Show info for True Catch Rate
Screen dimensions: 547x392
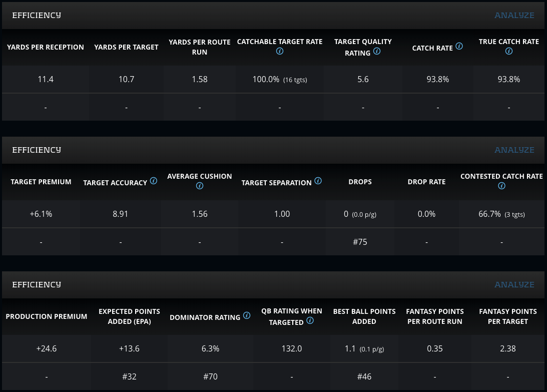tap(509, 52)
